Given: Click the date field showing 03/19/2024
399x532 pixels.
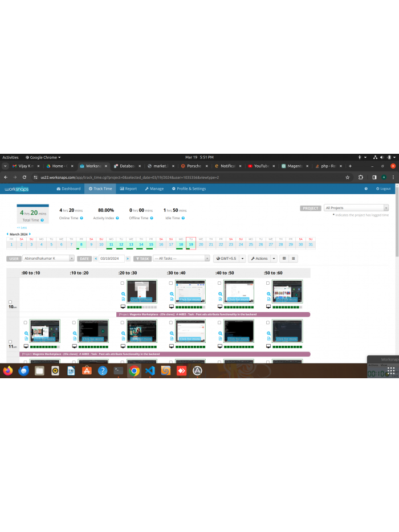Looking at the screenshot, I should tap(112, 259).
